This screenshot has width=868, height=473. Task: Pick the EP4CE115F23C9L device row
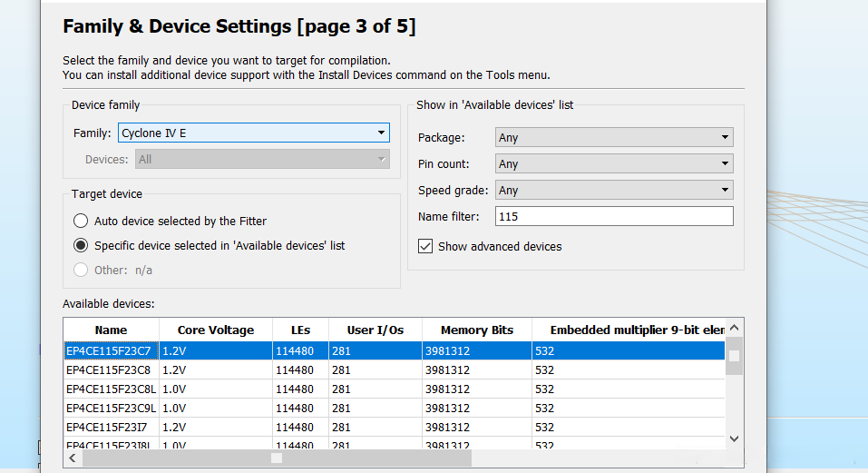pos(111,409)
